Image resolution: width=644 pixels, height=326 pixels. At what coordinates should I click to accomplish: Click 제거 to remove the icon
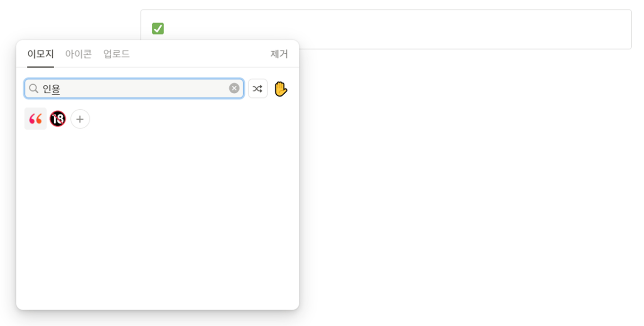[279, 54]
